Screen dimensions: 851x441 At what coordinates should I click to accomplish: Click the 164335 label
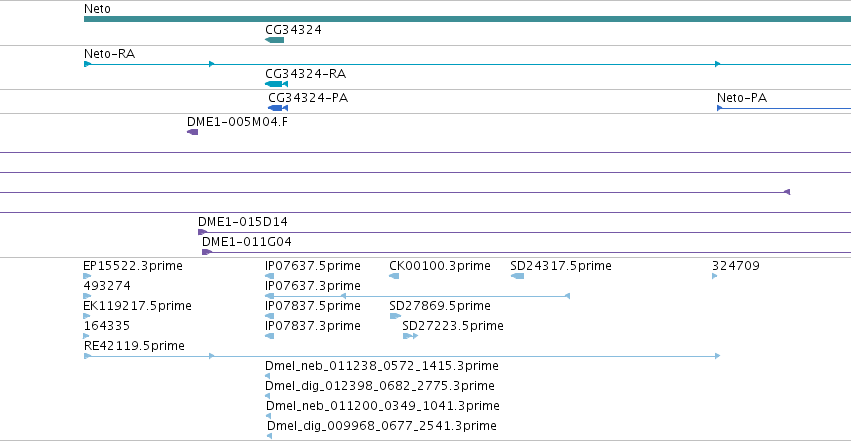107,326
